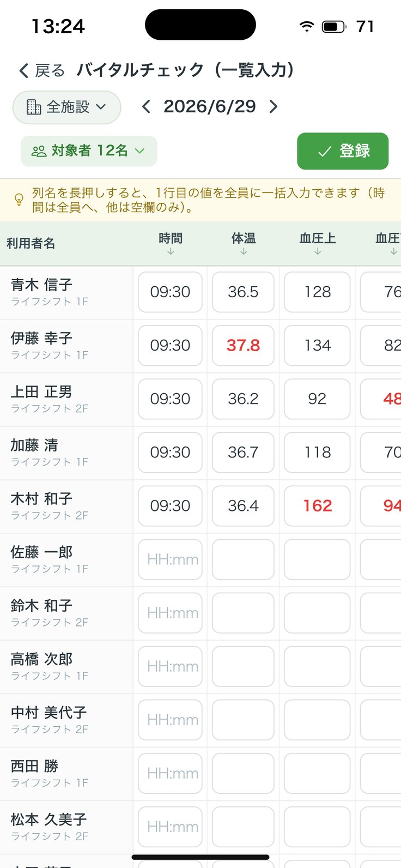Edit 伊藤 幸子 temperature 37.8
Viewport: 401px width, 868px height.
pos(243,346)
